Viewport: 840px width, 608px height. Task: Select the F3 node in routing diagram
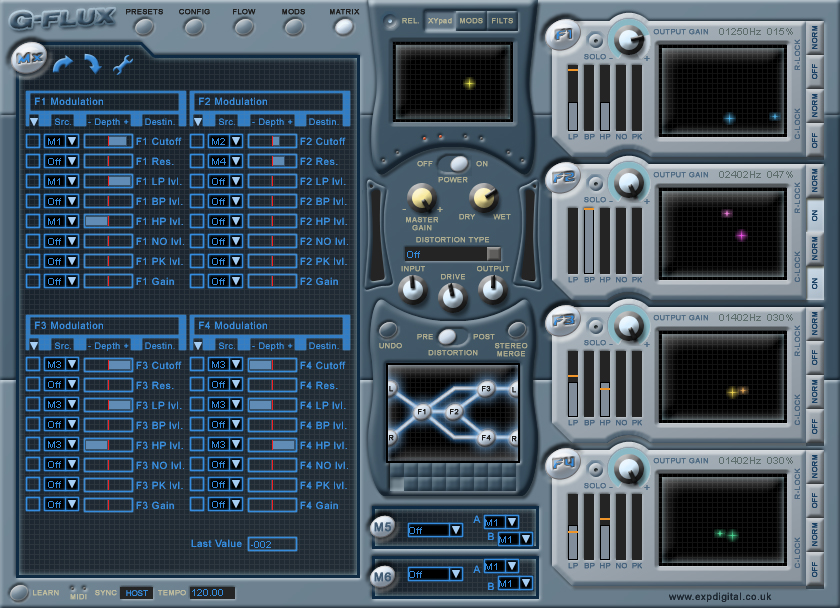(x=486, y=388)
